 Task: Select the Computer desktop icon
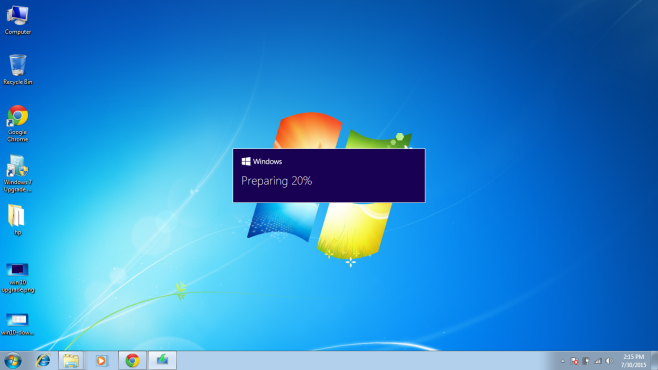click(18, 20)
